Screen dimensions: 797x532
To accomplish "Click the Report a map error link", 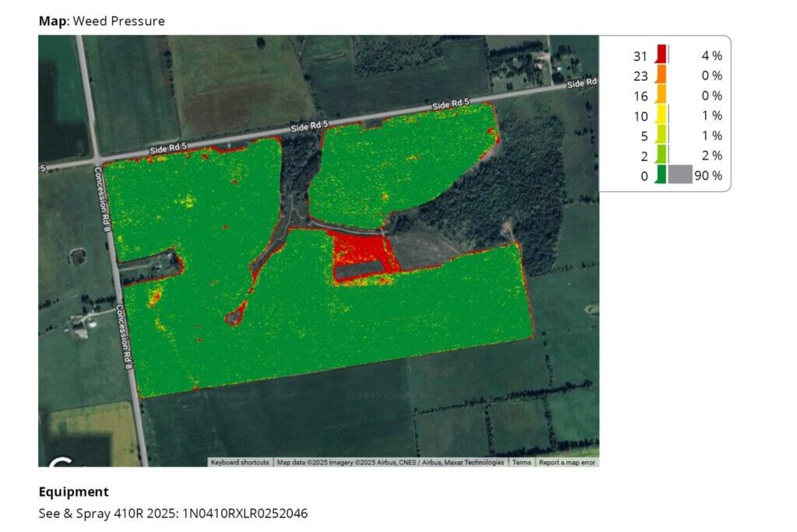I will pyautogui.click(x=567, y=462).
